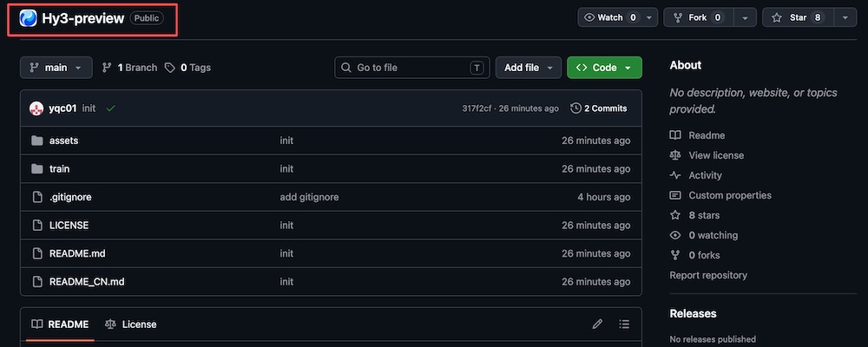Click the pulse icon beside Activity
The height and width of the screenshot is (347, 868).
[x=675, y=175]
